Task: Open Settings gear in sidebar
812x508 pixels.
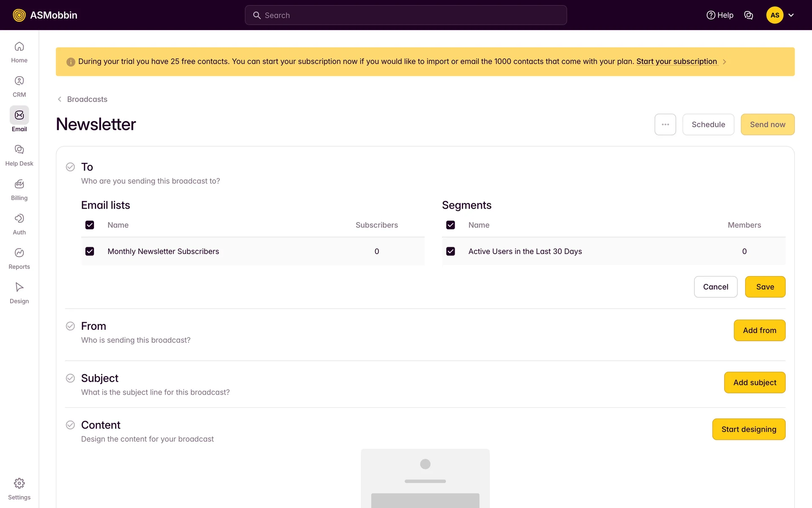Action: coord(19,483)
